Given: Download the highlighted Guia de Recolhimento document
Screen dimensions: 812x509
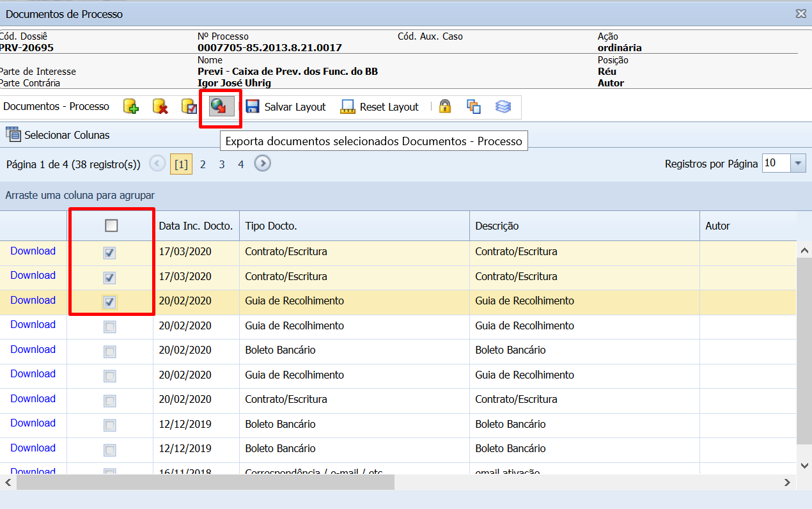Looking at the screenshot, I should coord(33,300).
